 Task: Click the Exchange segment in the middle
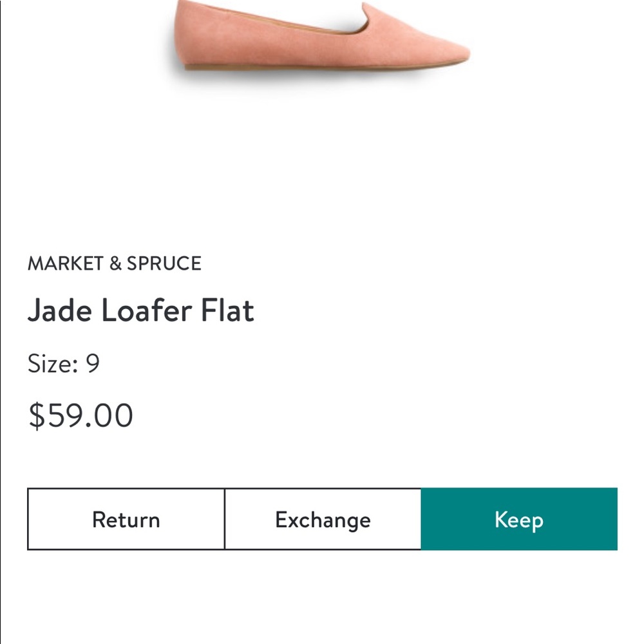(x=323, y=519)
